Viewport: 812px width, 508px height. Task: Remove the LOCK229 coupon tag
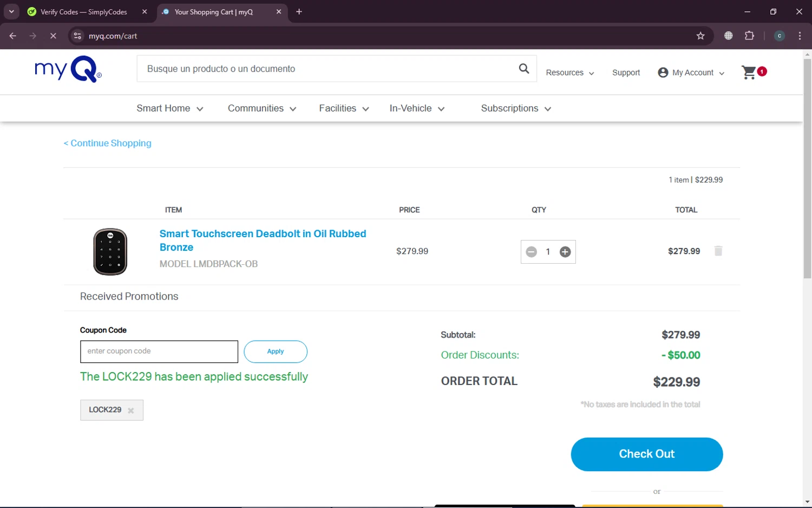coord(131,411)
